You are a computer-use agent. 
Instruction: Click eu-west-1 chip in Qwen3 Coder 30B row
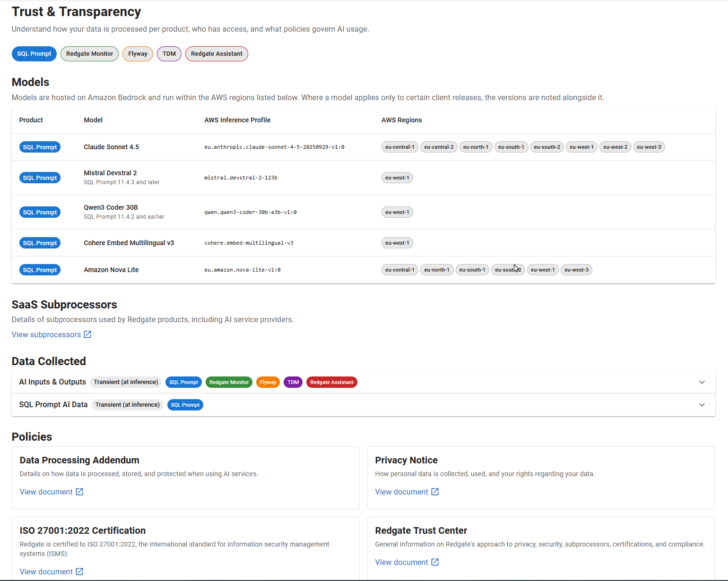[x=397, y=212]
